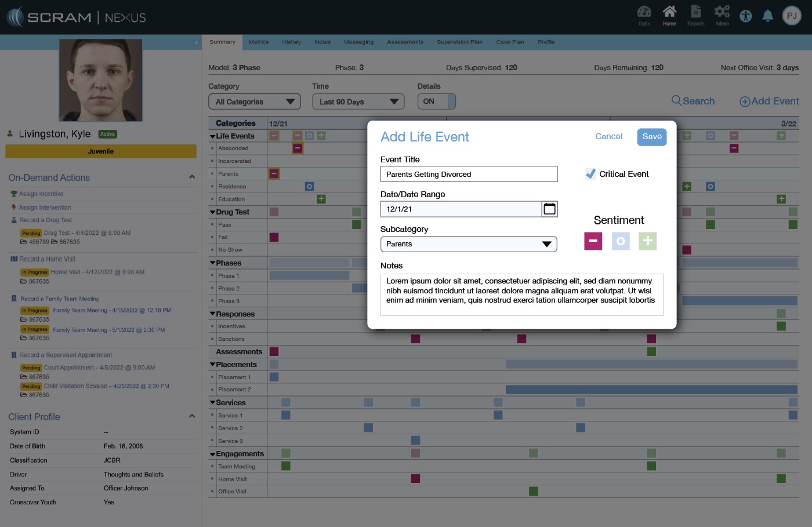
Task: Cancel the Add Life Event dialog
Action: pyautogui.click(x=608, y=137)
